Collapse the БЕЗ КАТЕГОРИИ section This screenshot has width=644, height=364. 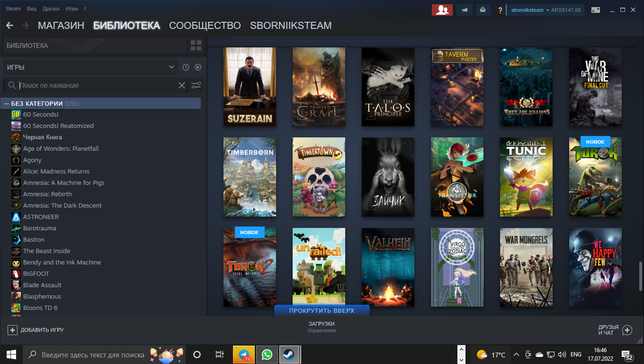click(x=7, y=103)
